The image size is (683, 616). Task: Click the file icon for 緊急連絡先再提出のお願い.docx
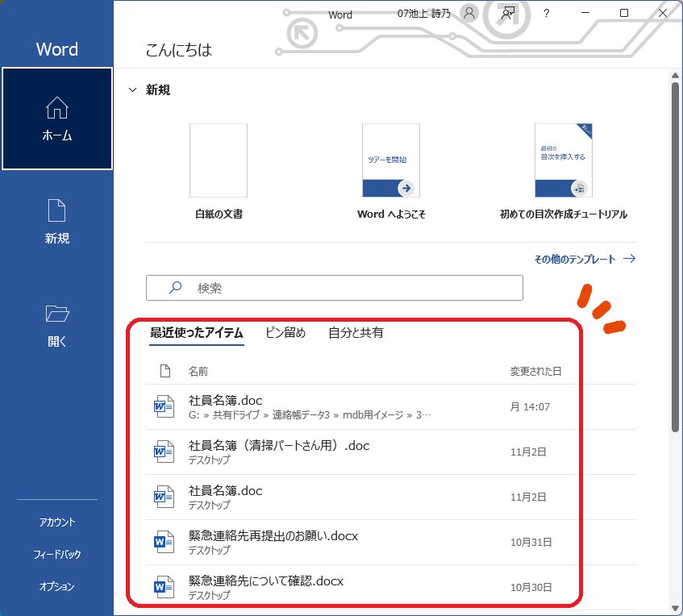(165, 542)
